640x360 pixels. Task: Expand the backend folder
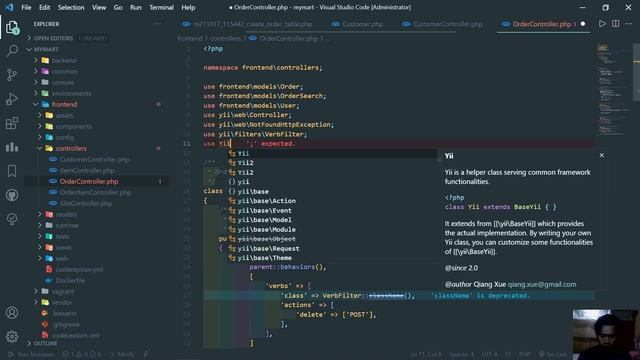[x=64, y=60]
